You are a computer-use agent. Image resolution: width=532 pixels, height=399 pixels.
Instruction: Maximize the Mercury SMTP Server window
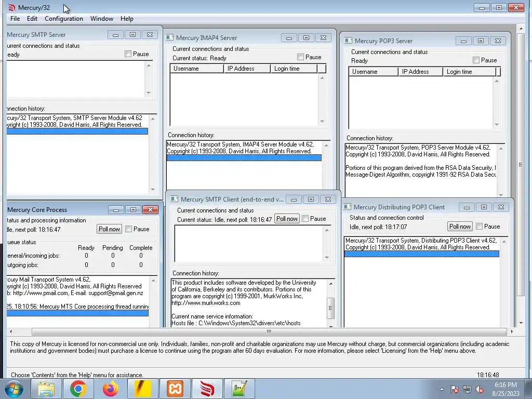132,35
